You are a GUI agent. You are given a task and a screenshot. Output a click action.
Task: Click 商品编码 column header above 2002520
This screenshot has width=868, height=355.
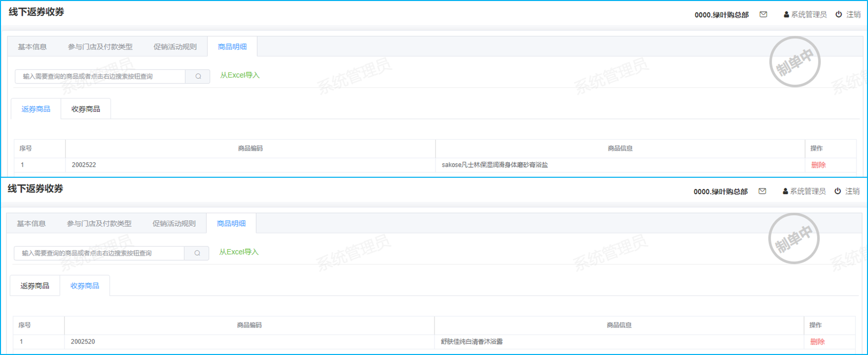point(249,325)
